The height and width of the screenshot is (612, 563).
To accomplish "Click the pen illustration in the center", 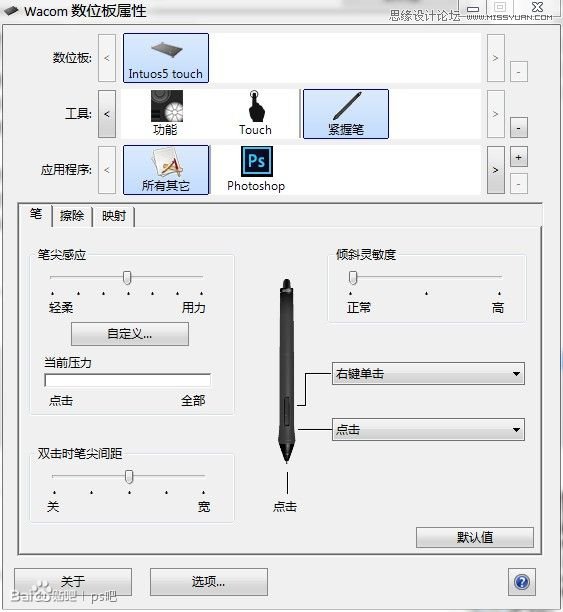I will pyautogui.click(x=287, y=371).
